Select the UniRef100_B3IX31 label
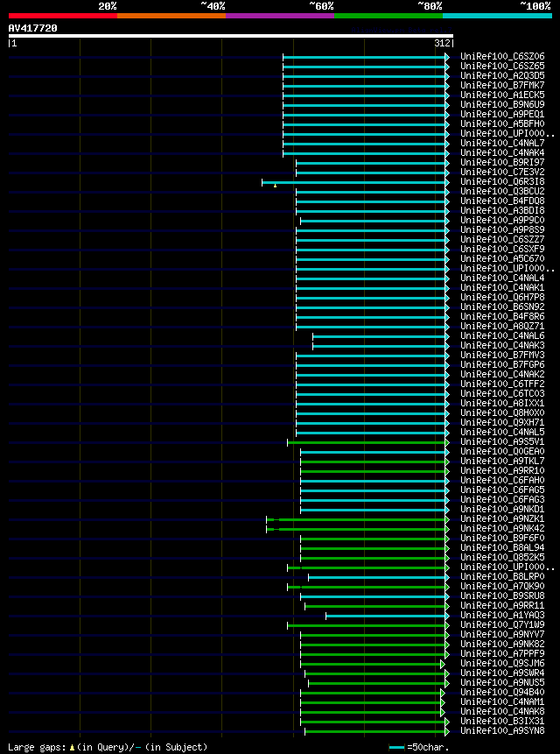The image size is (560, 754). 502,721
